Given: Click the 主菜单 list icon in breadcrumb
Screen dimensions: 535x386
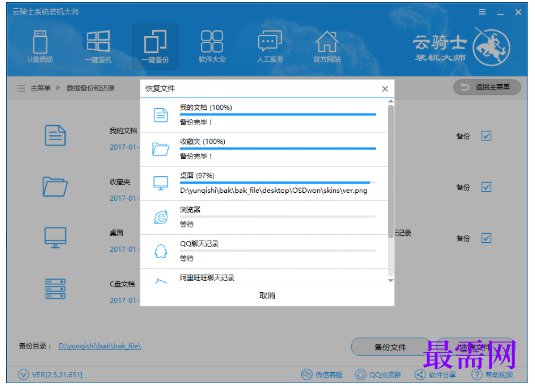Looking at the screenshot, I should point(20,88).
